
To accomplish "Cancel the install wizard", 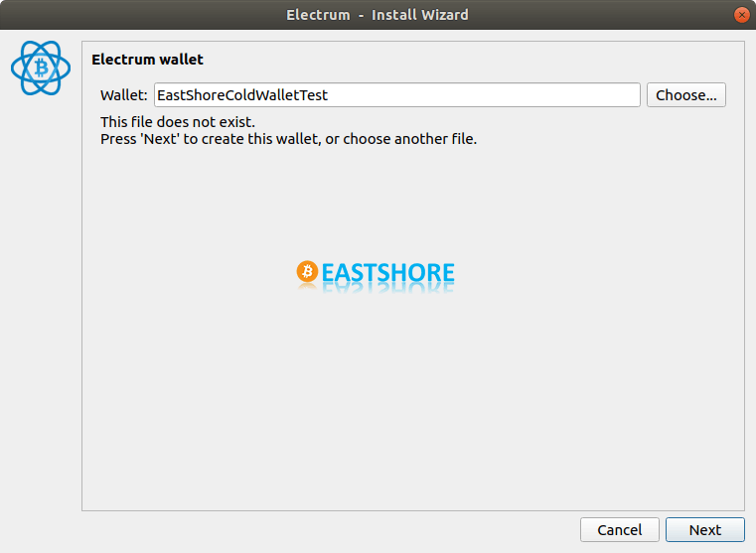I will (x=619, y=530).
